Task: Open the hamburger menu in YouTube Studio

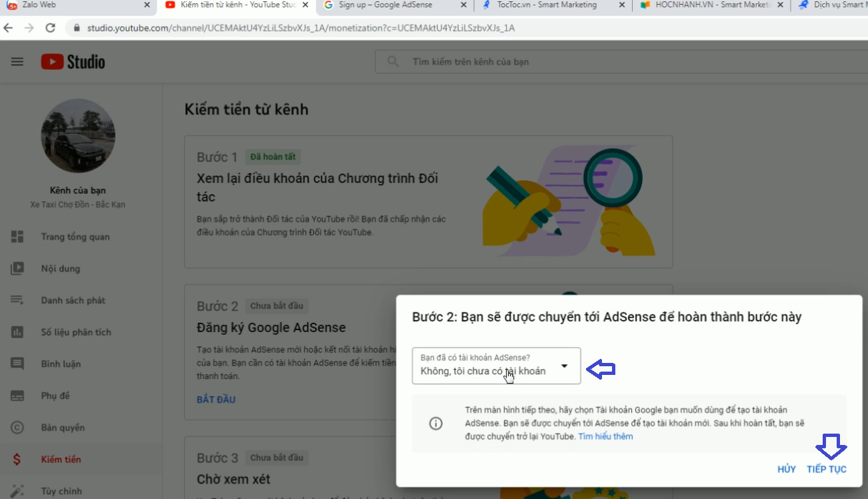Action: 17,61
